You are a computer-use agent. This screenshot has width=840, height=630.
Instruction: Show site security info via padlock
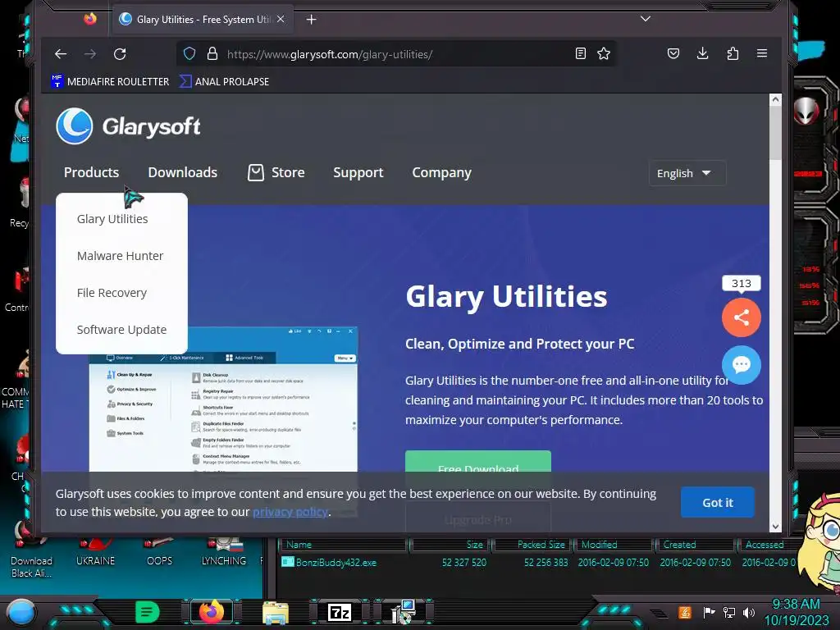coord(212,54)
